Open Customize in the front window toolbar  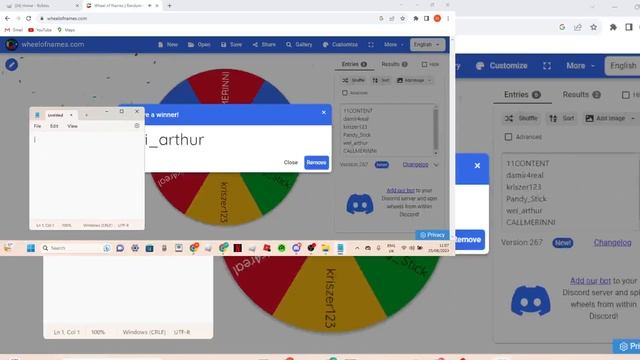[x=340, y=44]
